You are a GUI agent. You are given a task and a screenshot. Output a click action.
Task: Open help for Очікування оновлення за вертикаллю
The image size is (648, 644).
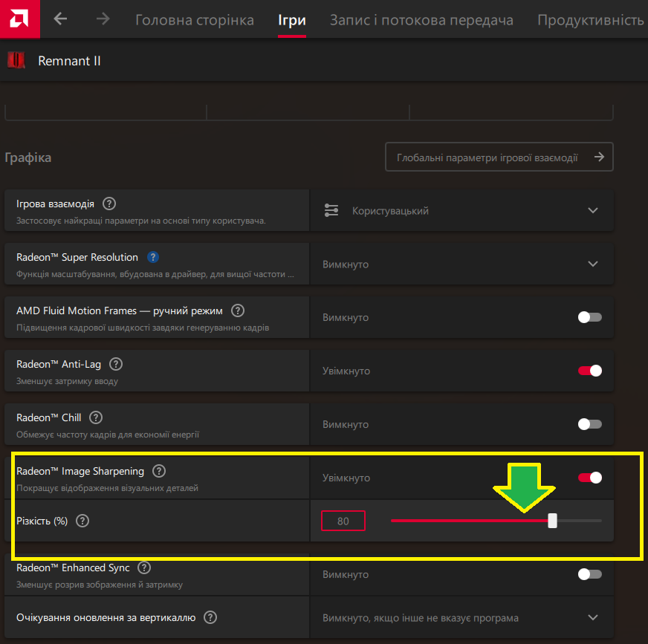coord(210,617)
